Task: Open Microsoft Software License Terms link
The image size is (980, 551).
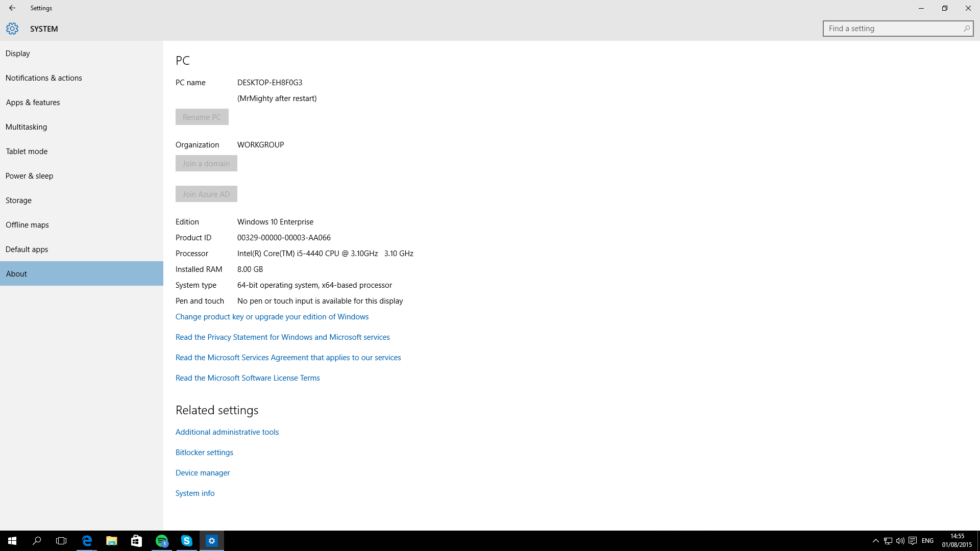Action: 248,378
